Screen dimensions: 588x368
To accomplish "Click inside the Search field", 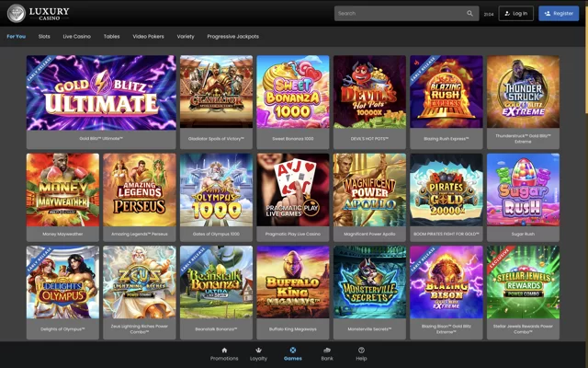I will (406, 14).
